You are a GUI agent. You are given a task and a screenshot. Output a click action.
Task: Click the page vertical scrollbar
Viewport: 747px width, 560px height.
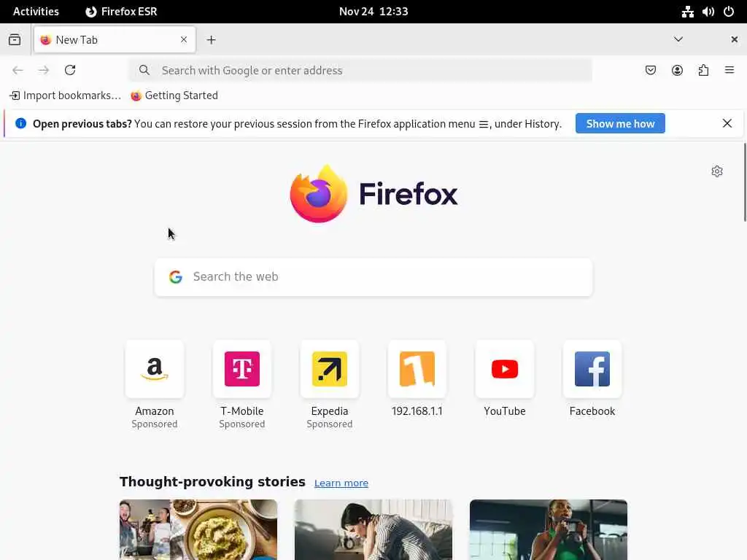click(x=745, y=182)
